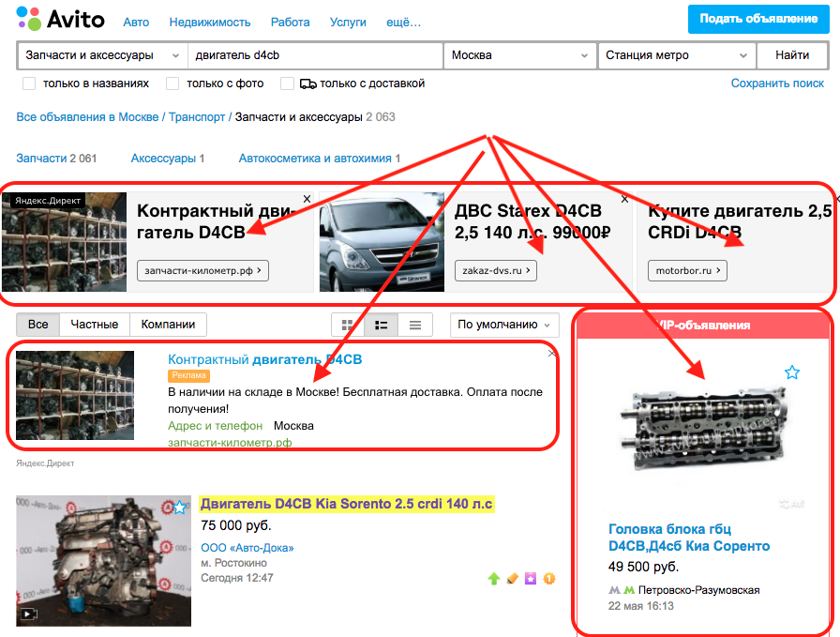
Task: Close the Реклама listing ad
Action: coord(552,354)
